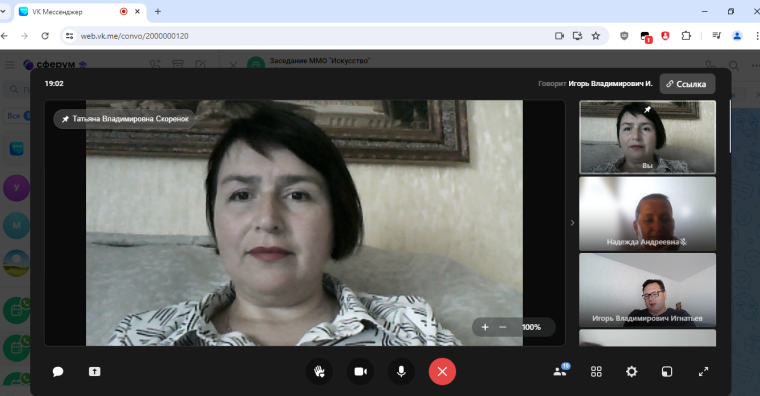760x396 pixels.
Task: Zoom in on the main video
Action: [485, 327]
